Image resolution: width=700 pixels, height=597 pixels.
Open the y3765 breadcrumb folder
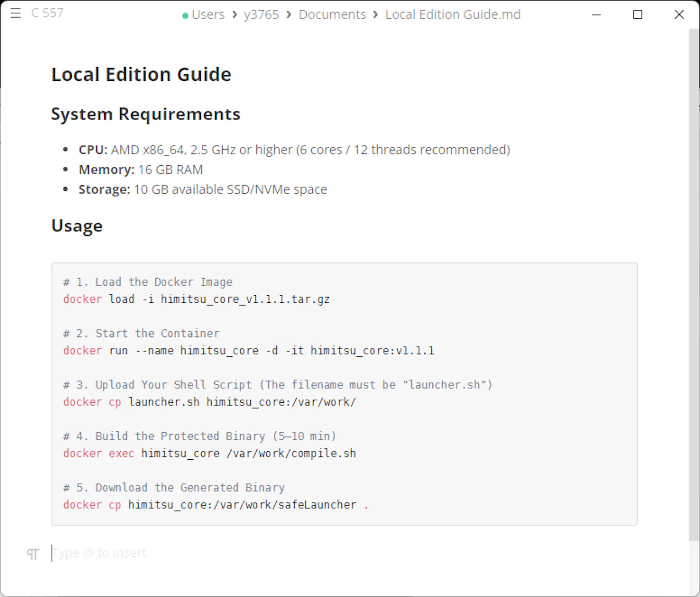[x=261, y=14]
